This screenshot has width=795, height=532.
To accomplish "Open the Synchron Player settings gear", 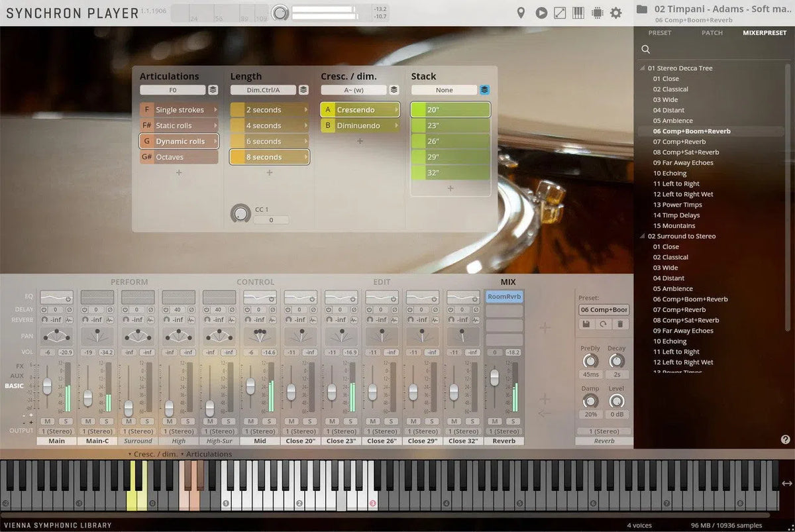I will (x=615, y=12).
